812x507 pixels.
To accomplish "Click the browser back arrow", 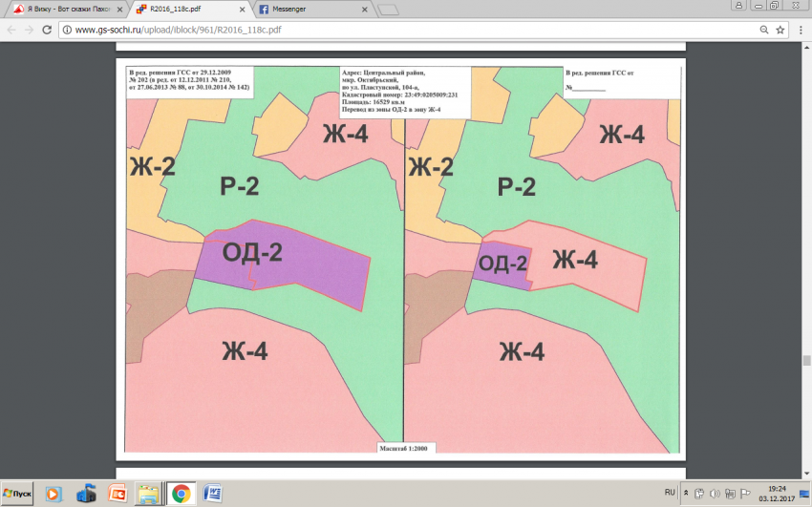I will coord(11,30).
